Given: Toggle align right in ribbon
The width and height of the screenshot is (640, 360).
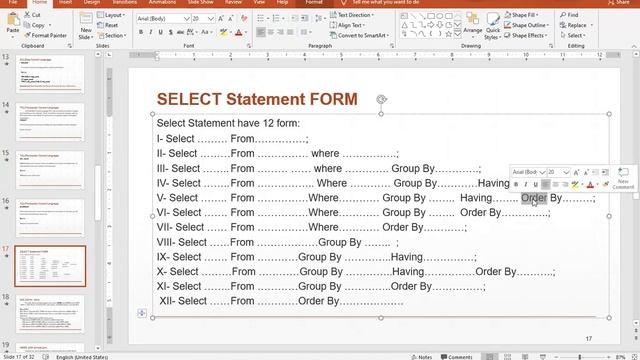Looking at the screenshot, I should click(x=280, y=32).
